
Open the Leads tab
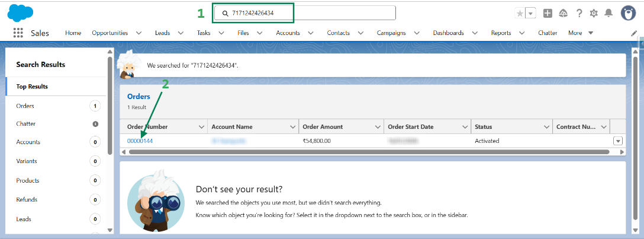(162, 33)
